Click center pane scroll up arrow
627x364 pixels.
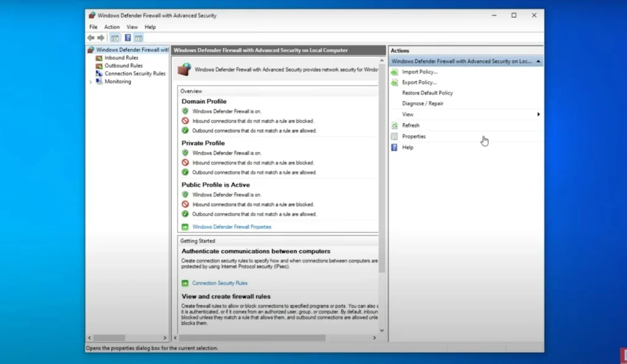click(x=382, y=61)
